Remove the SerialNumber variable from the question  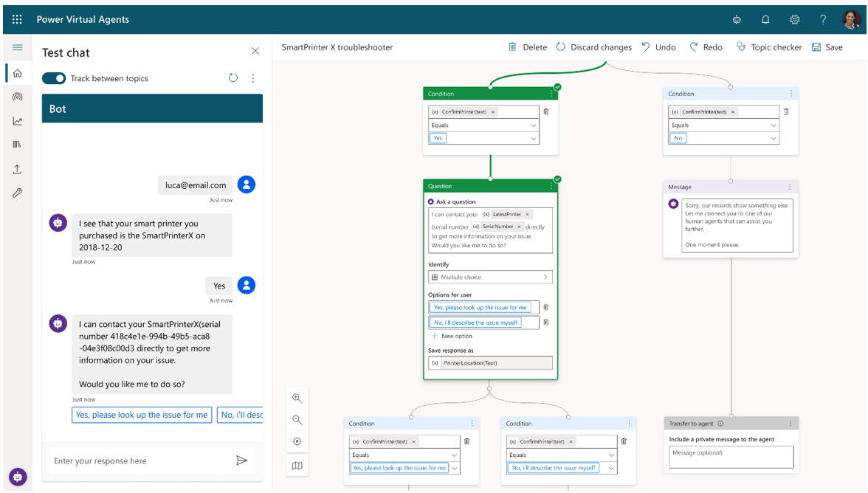point(520,227)
